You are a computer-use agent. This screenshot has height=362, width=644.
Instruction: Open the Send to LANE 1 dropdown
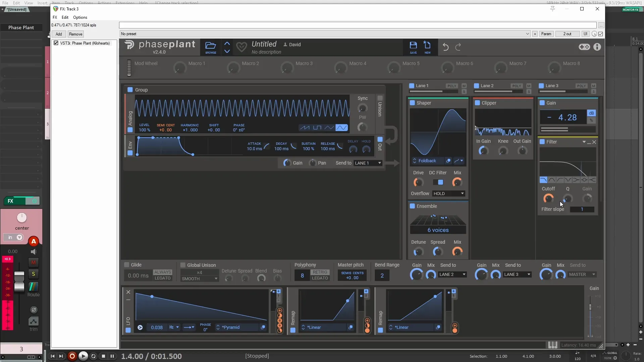[x=368, y=163]
